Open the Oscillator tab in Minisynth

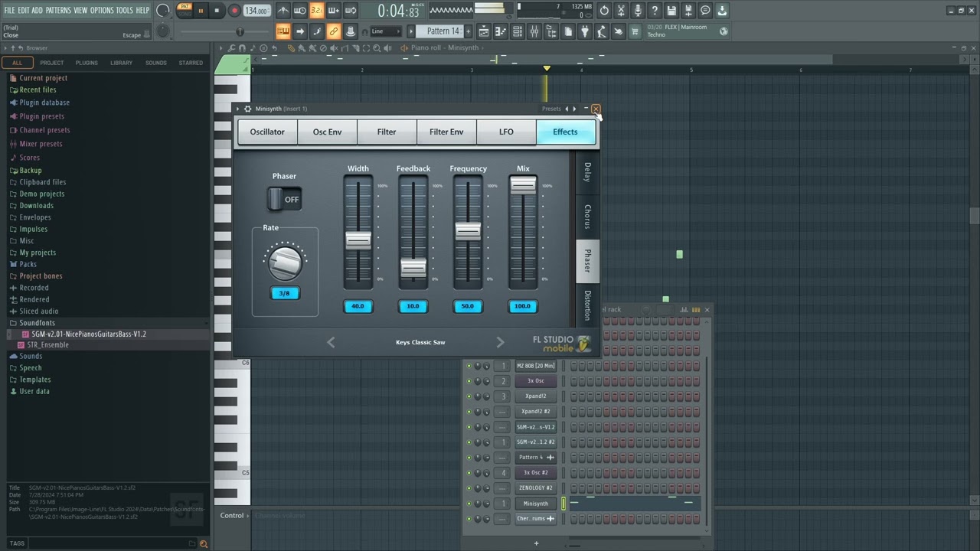(267, 132)
